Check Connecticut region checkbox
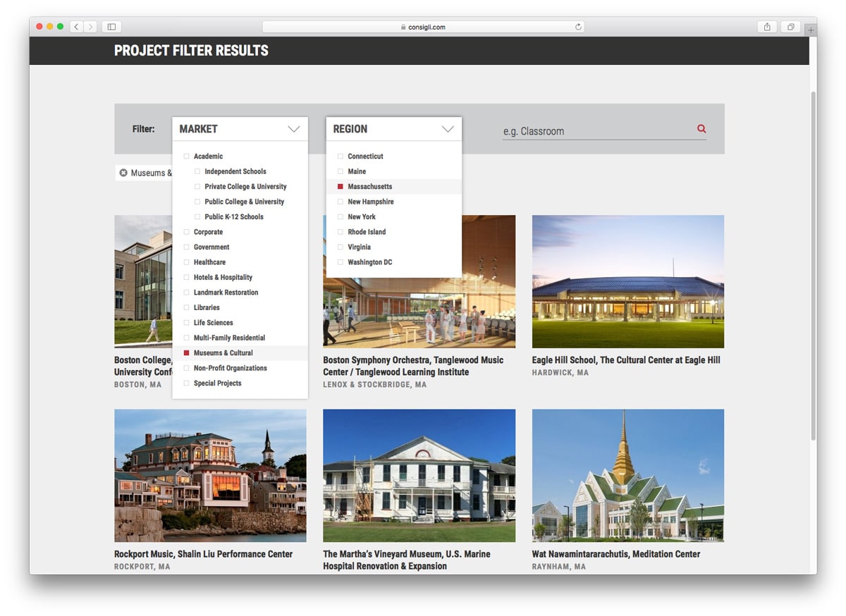The width and height of the screenshot is (846, 616). (x=341, y=156)
